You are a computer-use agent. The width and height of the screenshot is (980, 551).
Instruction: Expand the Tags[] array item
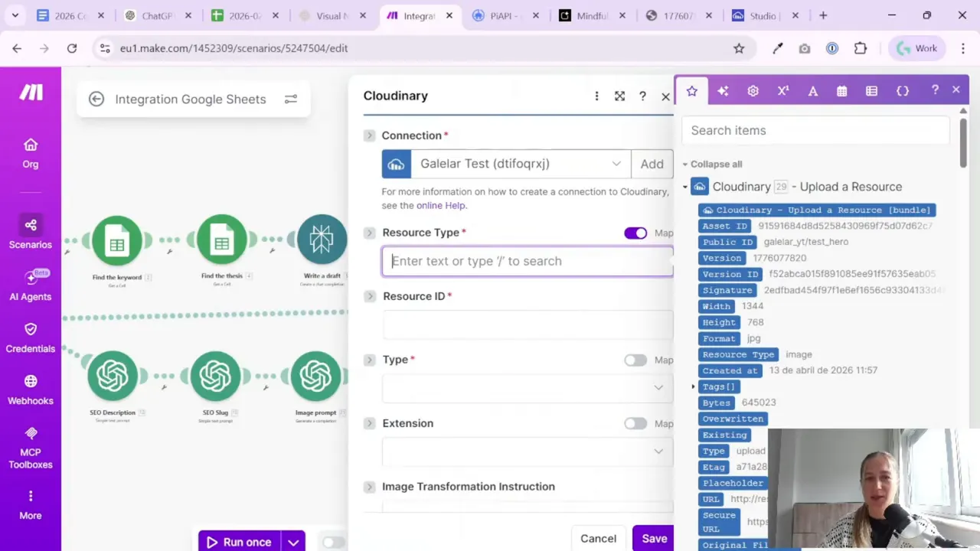[694, 386]
